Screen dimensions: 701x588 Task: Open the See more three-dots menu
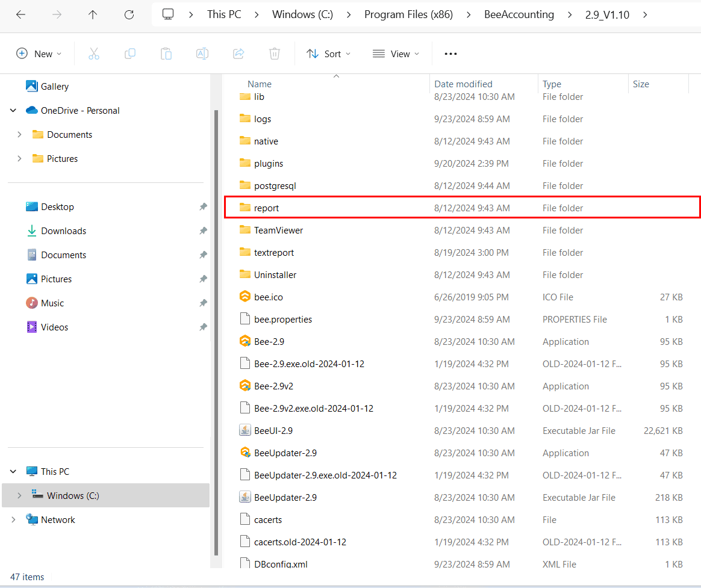(450, 54)
